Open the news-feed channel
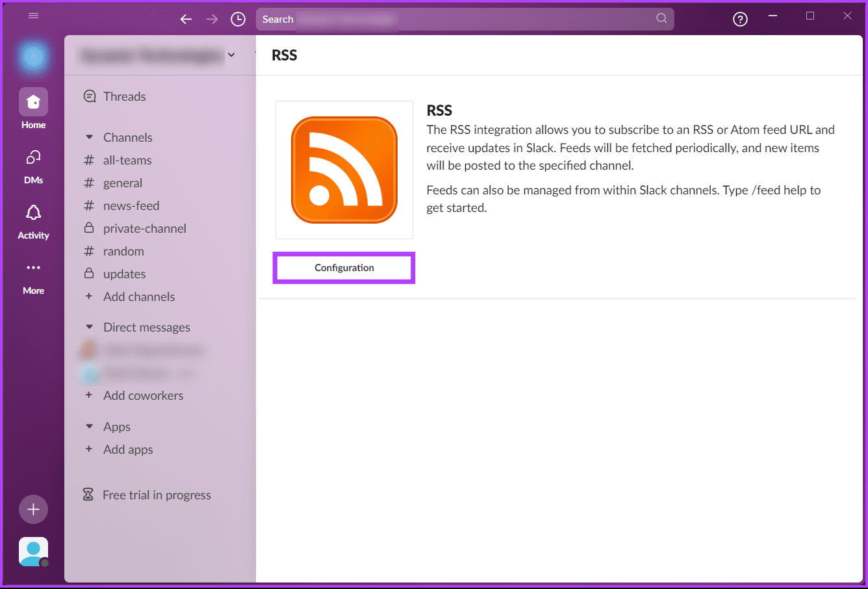Screen dimensions: 868x589 coord(131,205)
